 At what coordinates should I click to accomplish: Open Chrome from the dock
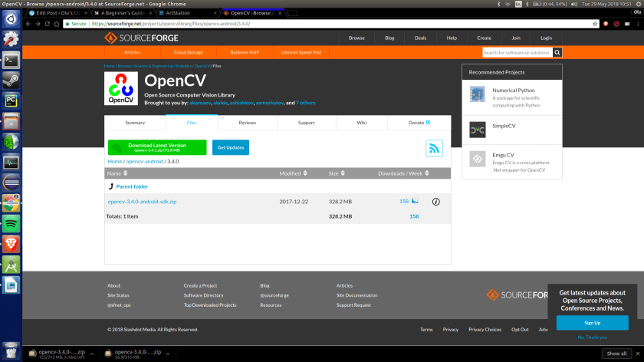click(x=11, y=203)
